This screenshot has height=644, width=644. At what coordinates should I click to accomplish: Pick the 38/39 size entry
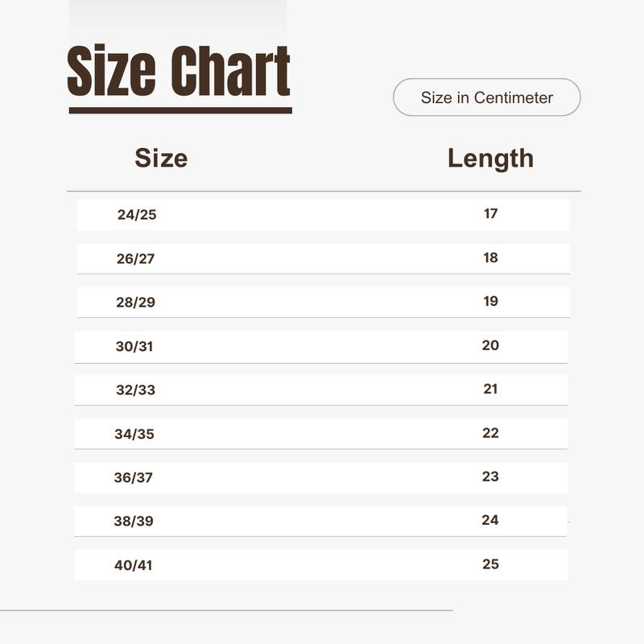point(134,521)
